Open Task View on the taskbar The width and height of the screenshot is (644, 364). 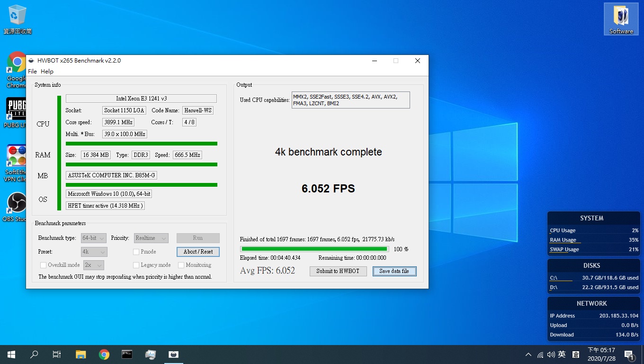click(57, 355)
